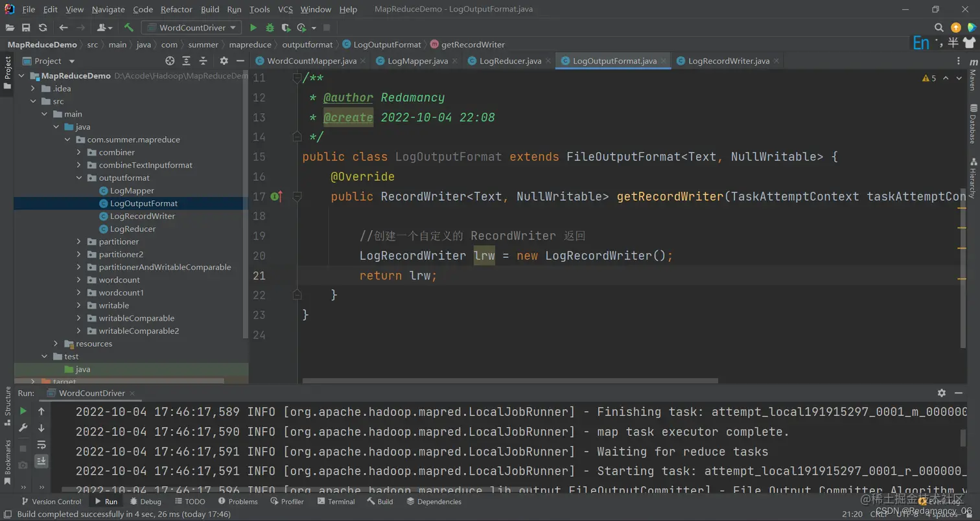
Task: Click Collapse All in Project panel
Action: click(x=203, y=60)
